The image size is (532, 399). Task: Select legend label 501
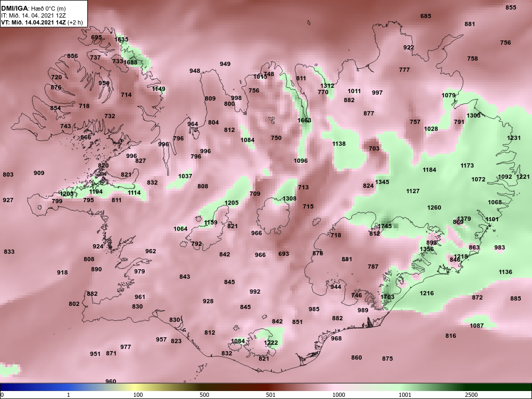point(270,395)
